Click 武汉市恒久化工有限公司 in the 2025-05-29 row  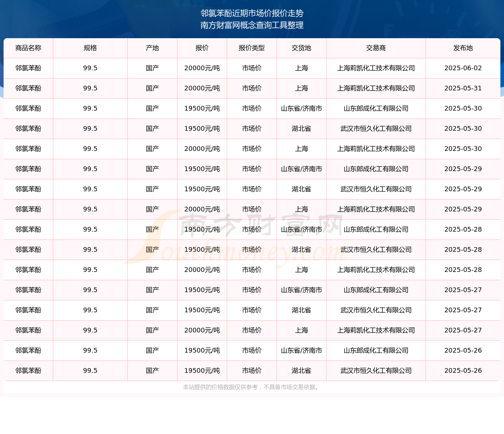tap(376, 189)
